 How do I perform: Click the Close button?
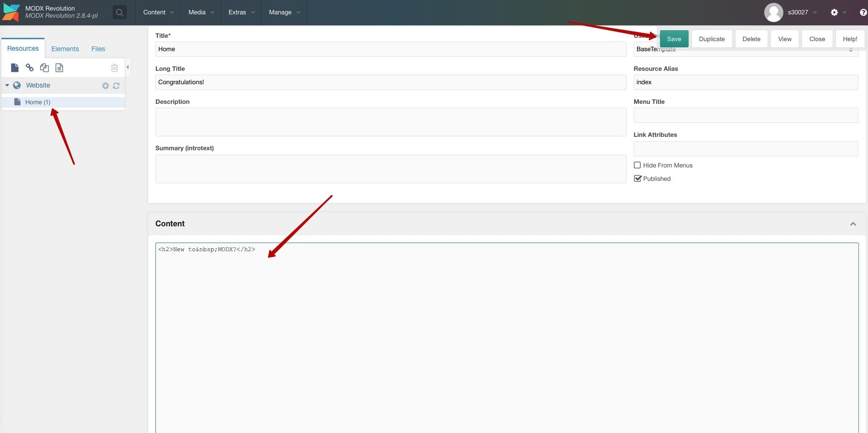(x=817, y=39)
